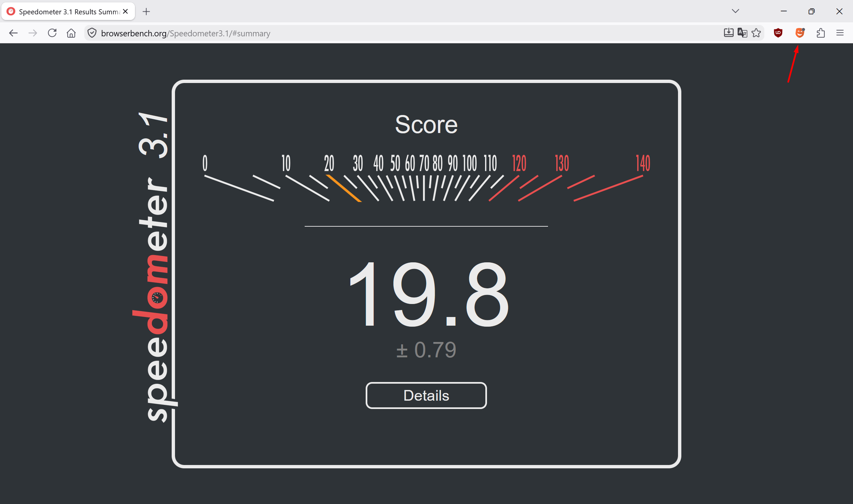The image size is (853, 504).
Task: Click the Score heading
Action: point(426,125)
